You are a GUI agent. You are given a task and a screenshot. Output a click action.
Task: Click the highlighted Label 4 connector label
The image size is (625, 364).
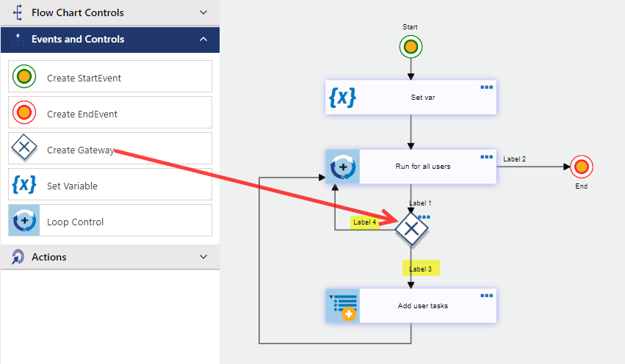pyautogui.click(x=365, y=222)
